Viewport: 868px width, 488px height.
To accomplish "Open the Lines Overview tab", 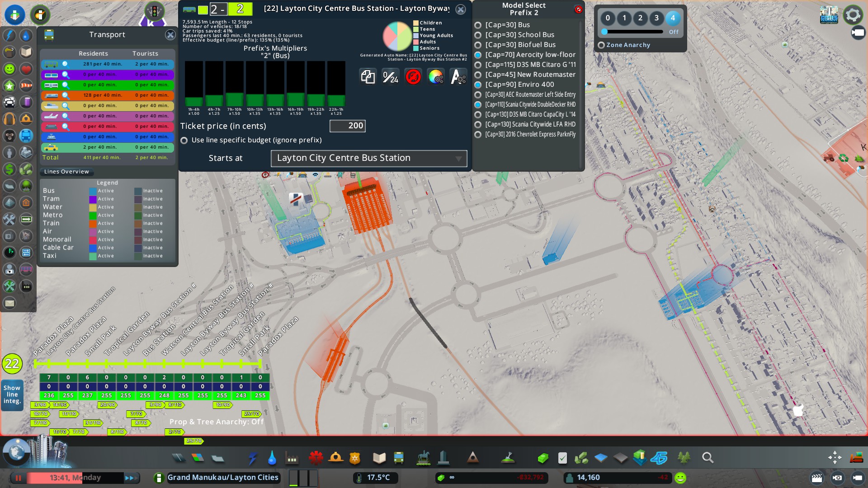I will (66, 172).
